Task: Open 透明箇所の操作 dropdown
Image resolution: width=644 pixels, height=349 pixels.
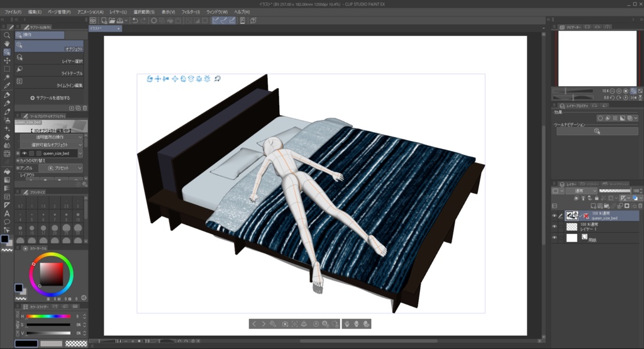Action: [x=52, y=136]
